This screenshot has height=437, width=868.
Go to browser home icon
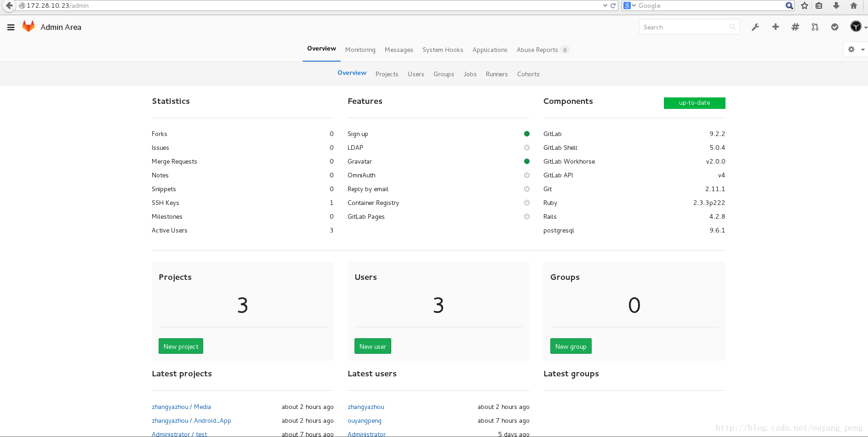tap(854, 6)
